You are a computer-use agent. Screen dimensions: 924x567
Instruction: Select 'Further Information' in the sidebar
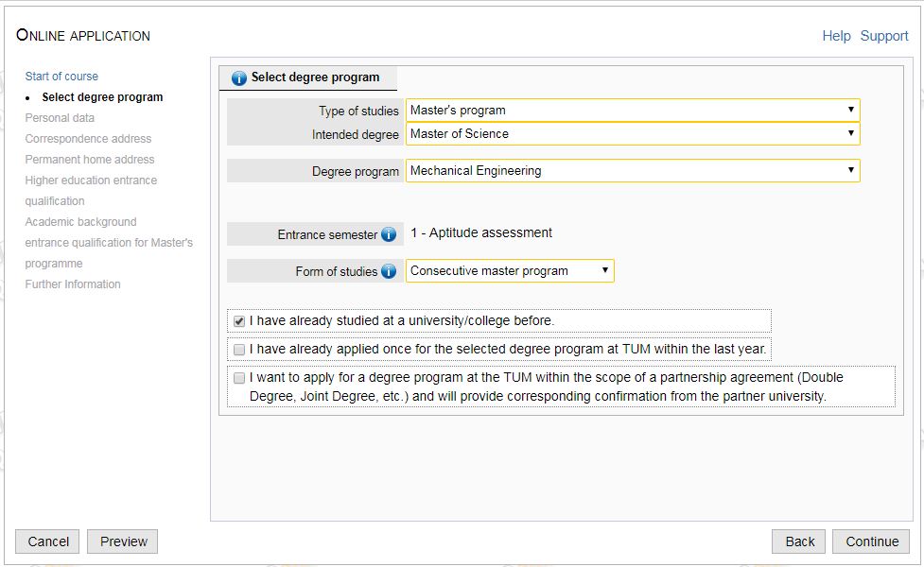(x=73, y=284)
